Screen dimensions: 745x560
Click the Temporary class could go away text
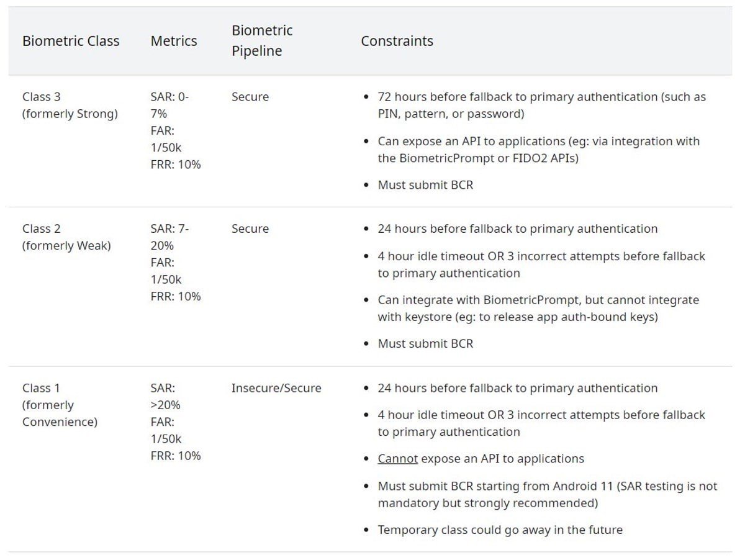coord(500,530)
